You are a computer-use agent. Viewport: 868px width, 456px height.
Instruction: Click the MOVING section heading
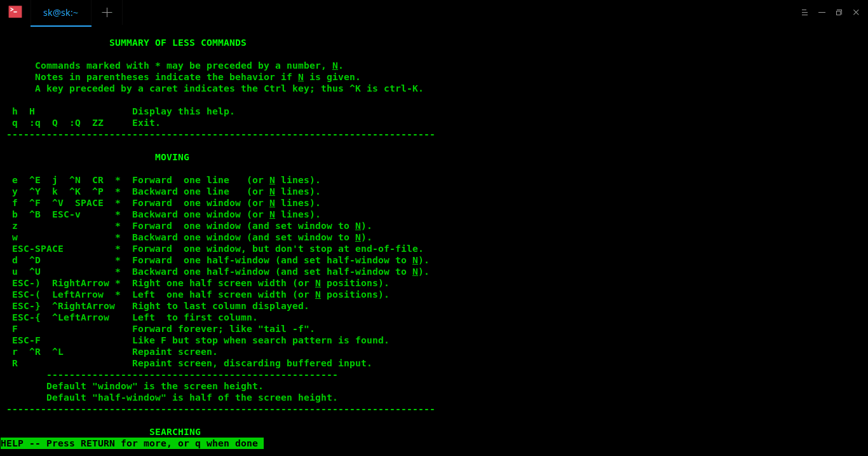pyautogui.click(x=172, y=157)
